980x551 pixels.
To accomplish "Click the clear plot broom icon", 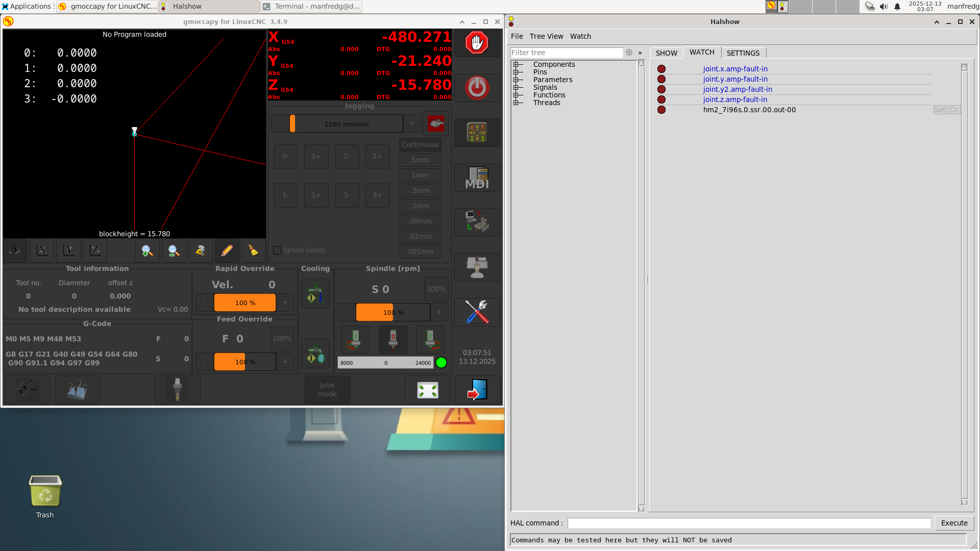I will 253,251.
